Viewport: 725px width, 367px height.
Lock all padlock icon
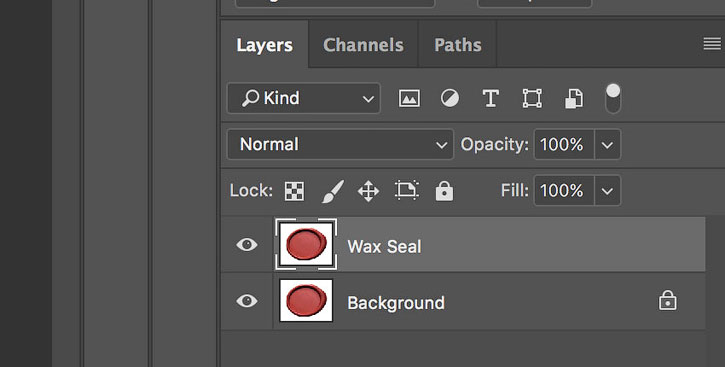tap(444, 190)
